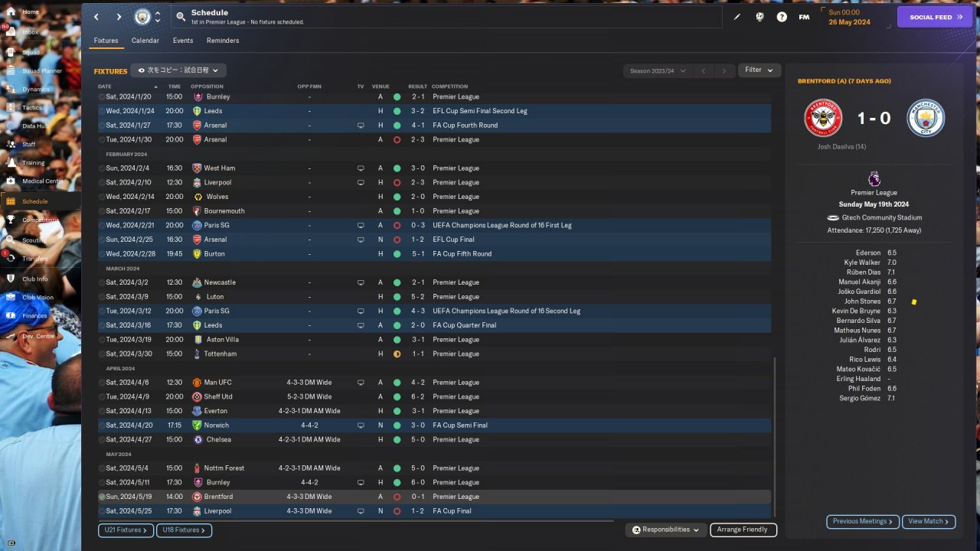Open U18 Fixtures
The image size is (980, 551).
(x=185, y=530)
